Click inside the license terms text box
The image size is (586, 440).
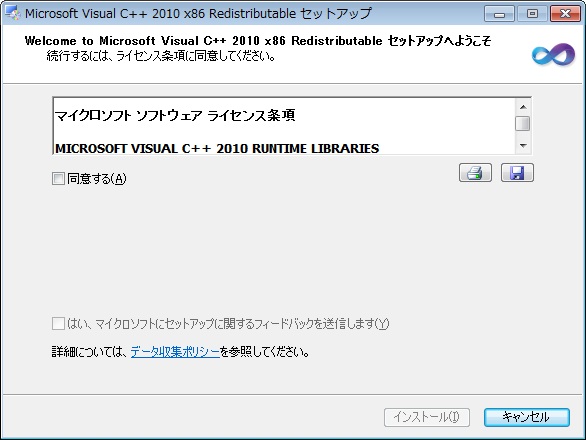[x=284, y=126]
